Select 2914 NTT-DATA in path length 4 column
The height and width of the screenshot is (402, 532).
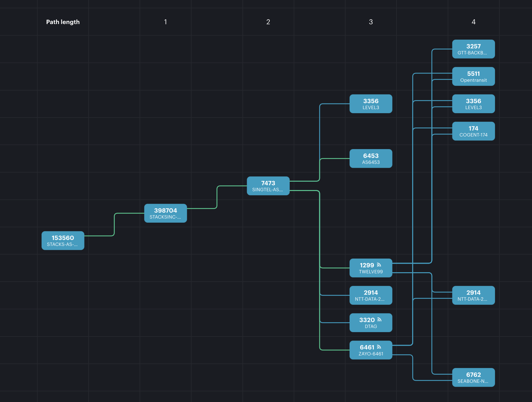pyautogui.click(x=473, y=296)
